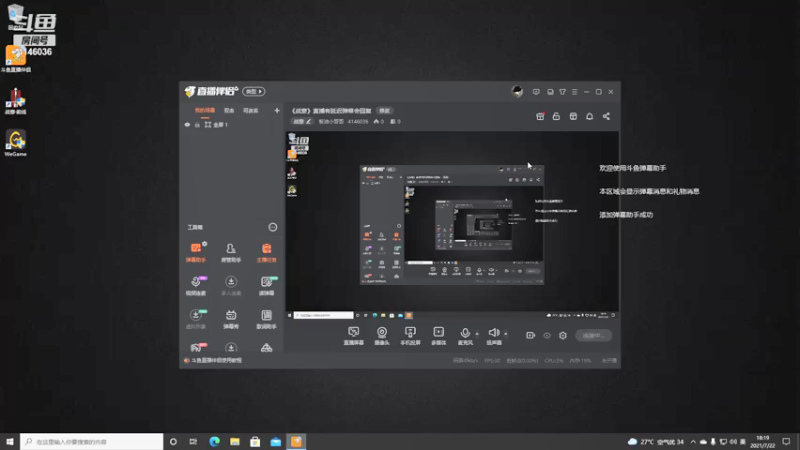Image resolution: width=800 pixels, height=450 pixels.
Task: Open the notification bell icon
Action: point(589,116)
